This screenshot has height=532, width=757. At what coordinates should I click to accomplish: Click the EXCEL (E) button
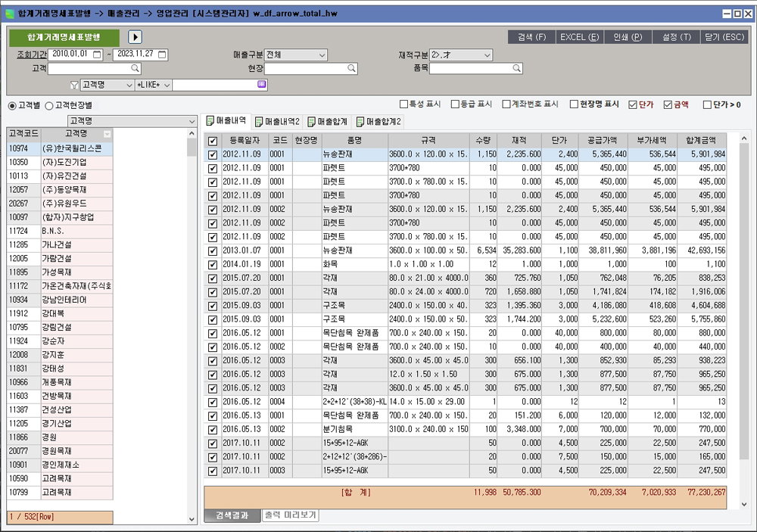click(x=579, y=37)
